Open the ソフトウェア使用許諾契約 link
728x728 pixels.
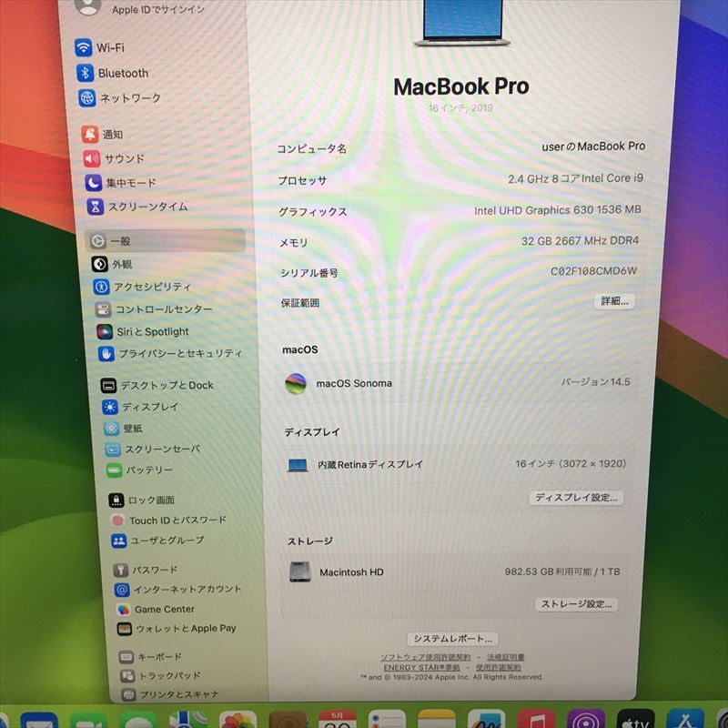(425, 657)
